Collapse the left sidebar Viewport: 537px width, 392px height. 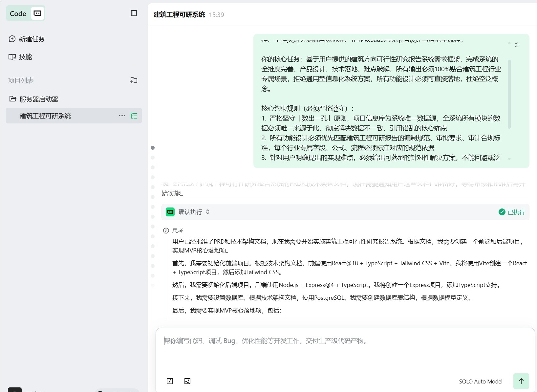point(134,13)
